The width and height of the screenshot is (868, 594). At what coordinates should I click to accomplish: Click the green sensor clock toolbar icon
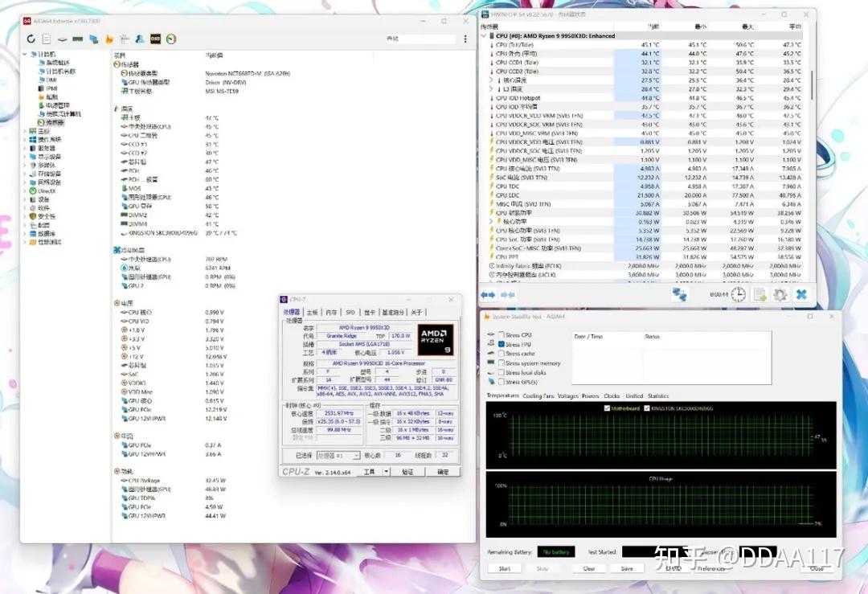click(171, 39)
